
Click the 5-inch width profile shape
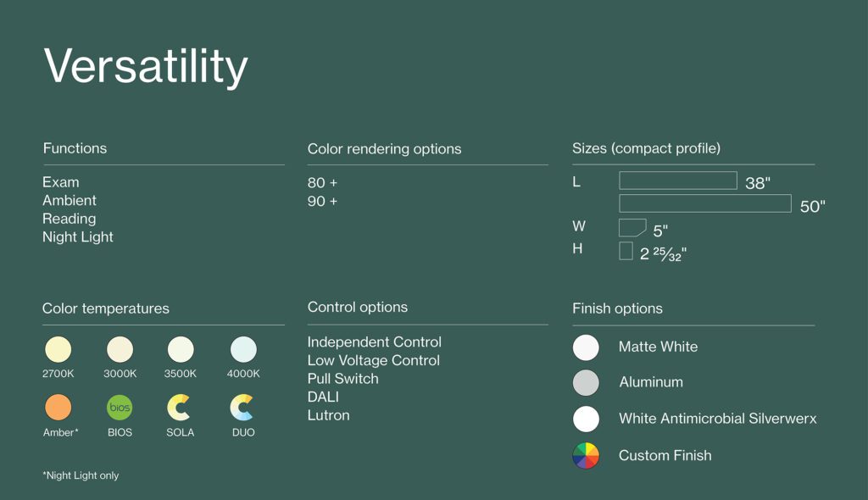point(632,228)
